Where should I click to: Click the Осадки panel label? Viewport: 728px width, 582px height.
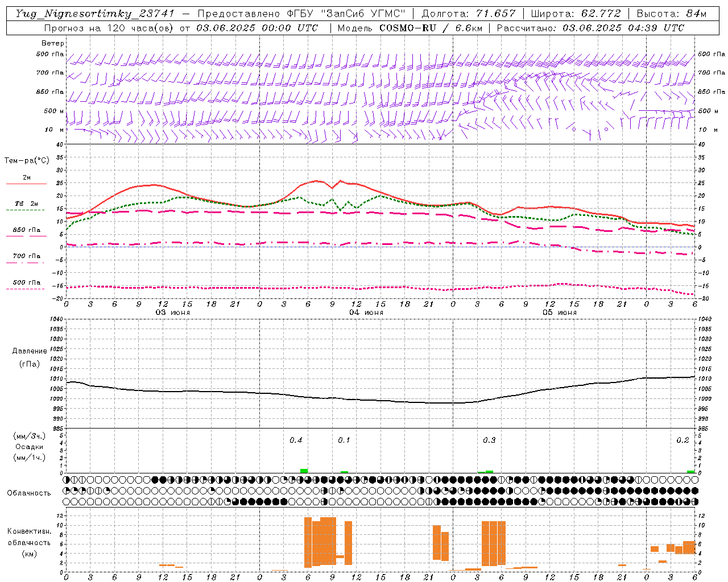click(30, 447)
